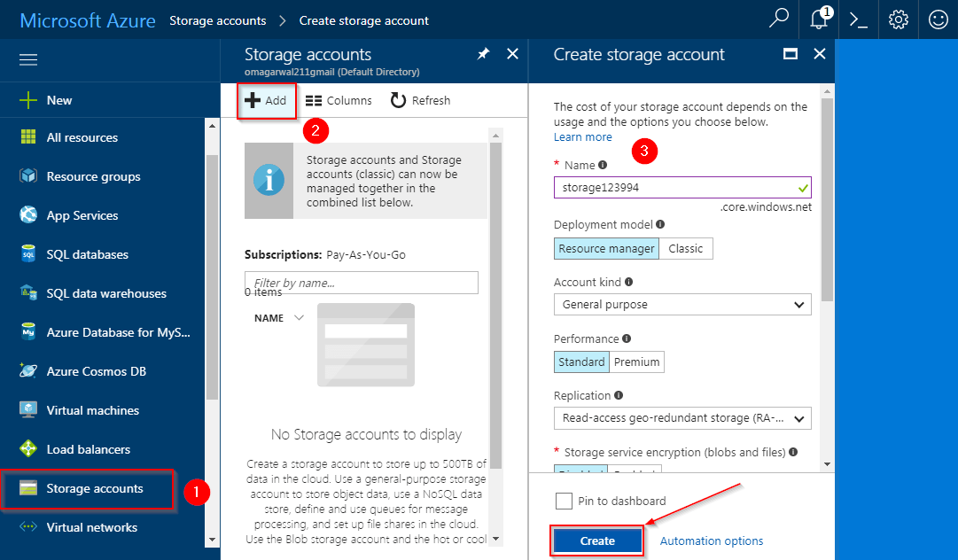This screenshot has height=560, width=958.
Task: Click the SQL data warehouses icon
Action: pos(28,292)
